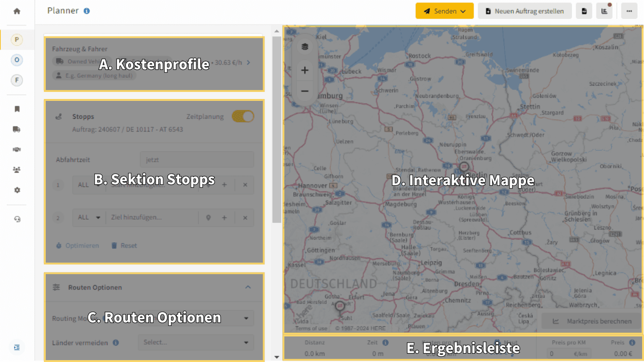Click Marktpreis berechnen button
The height and width of the screenshot is (362, 644).
tap(592, 321)
